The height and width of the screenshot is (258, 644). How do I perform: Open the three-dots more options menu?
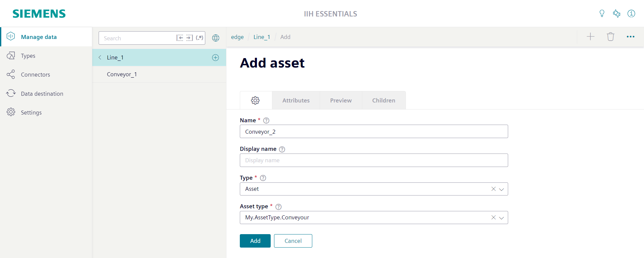[x=631, y=37]
